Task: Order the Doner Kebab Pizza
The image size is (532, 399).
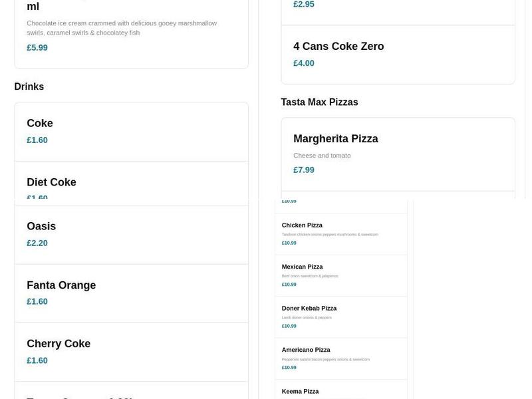Action: 309,308
